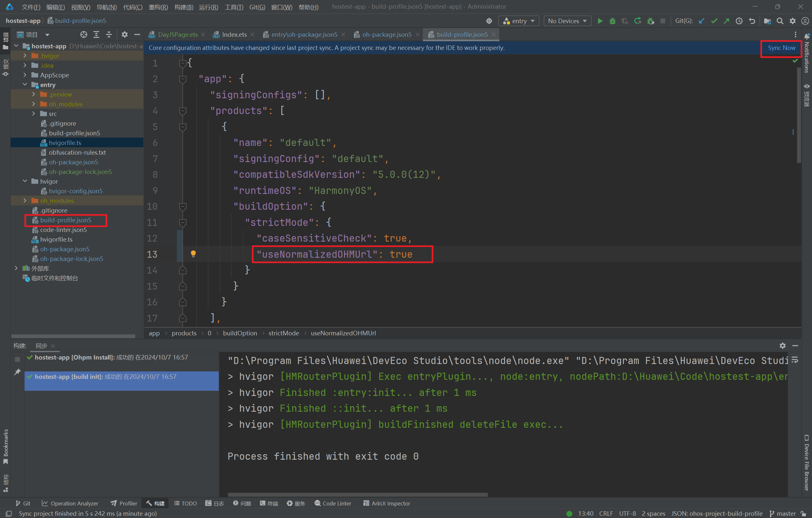812x518 pixels.
Task: Click the master branch indicator
Action: tap(784, 513)
